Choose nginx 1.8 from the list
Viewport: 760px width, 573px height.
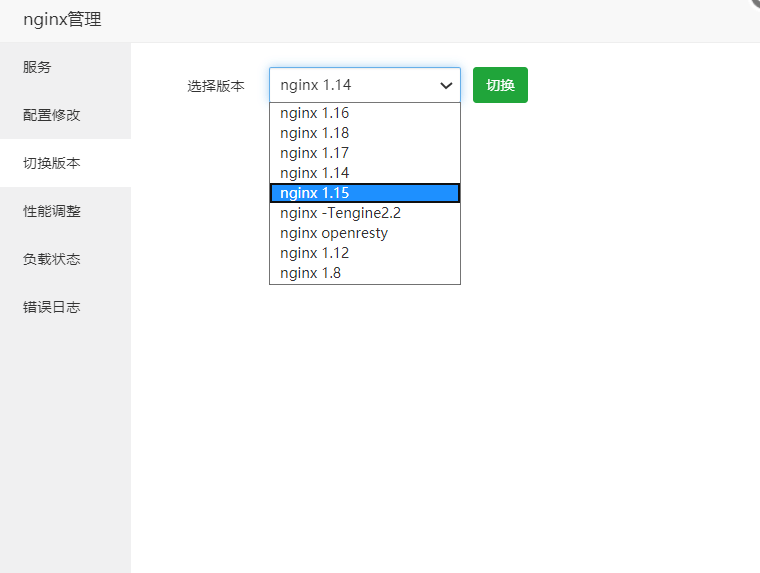click(x=364, y=273)
